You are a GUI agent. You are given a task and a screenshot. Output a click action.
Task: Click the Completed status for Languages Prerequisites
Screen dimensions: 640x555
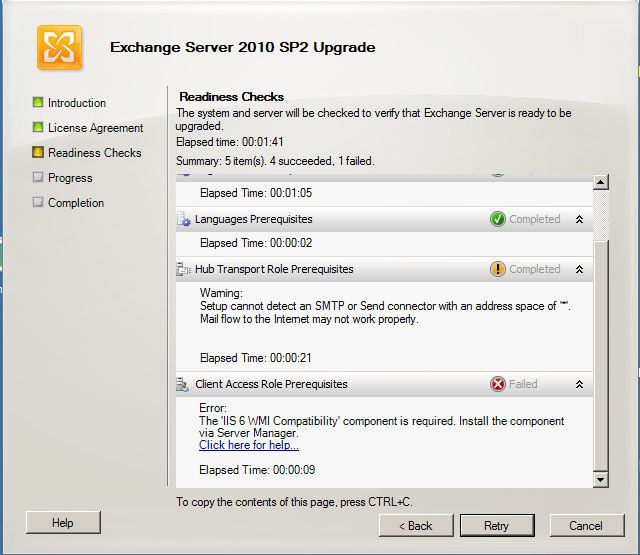pyautogui.click(x=535, y=220)
